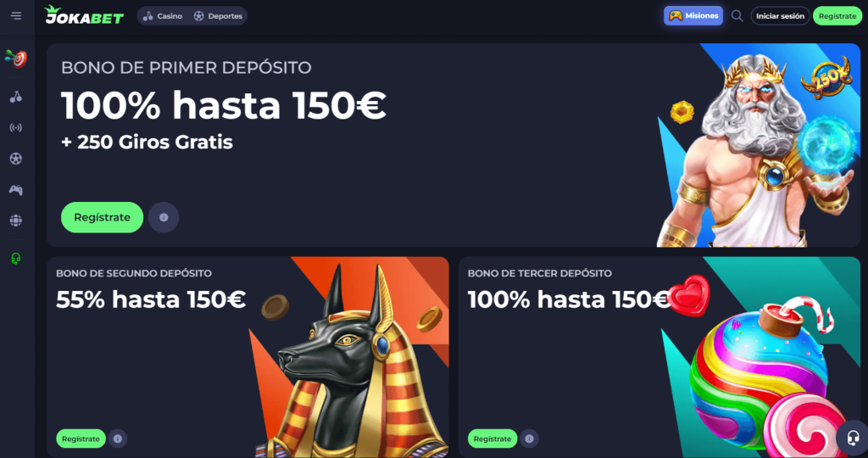Open the globe language sidebar icon

click(16, 221)
